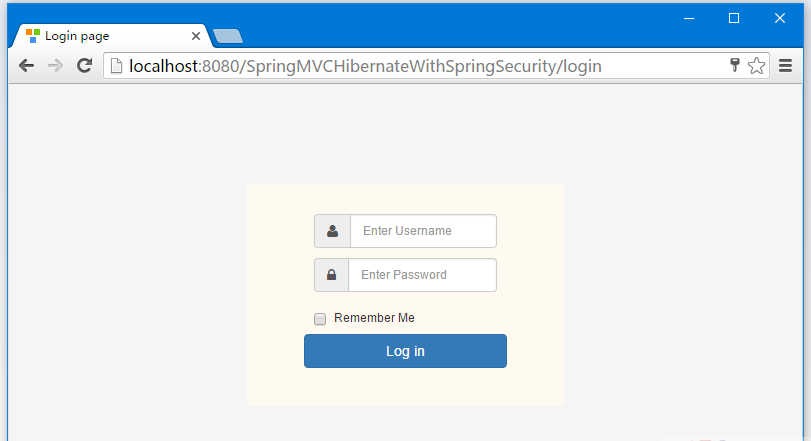Click the Remember Me label text
Image resolution: width=811 pixels, height=441 pixels.
tap(374, 318)
